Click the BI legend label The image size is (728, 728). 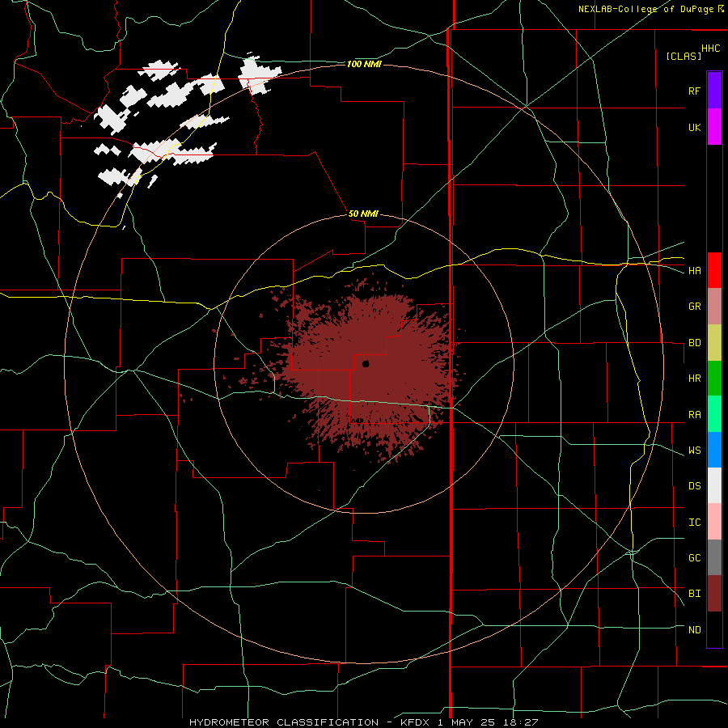coord(694,594)
